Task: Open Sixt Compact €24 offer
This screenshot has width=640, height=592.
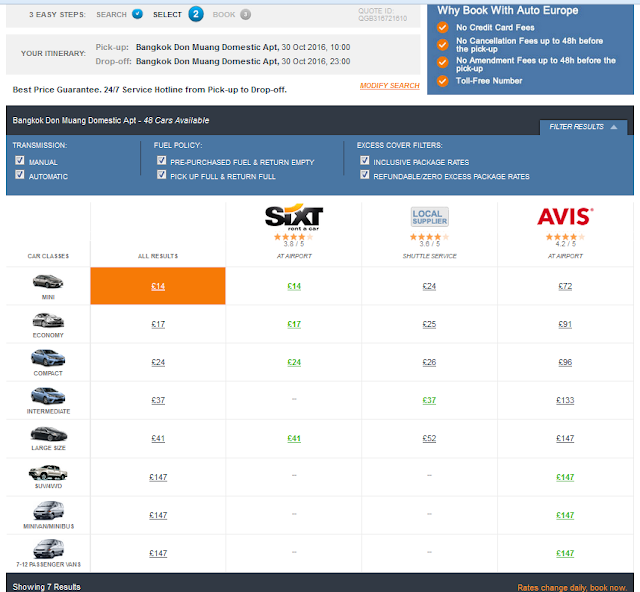Action: (x=294, y=362)
